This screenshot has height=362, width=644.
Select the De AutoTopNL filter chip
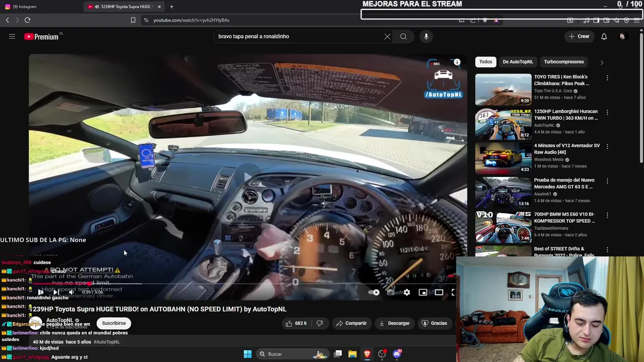pyautogui.click(x=518, y=62)
